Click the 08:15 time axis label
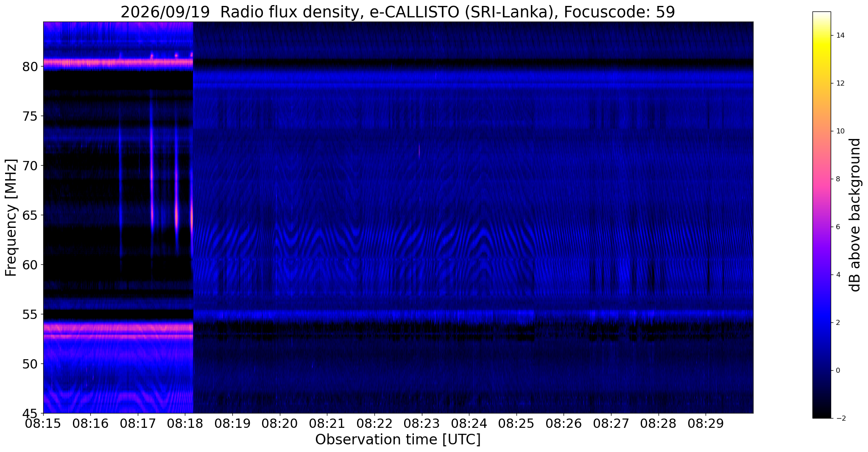This screenshot has height=452, width=868. click(43, 423)
